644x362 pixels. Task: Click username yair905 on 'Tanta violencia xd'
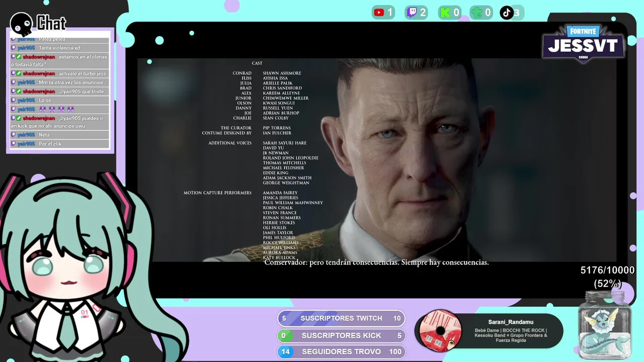tap(26, 48)
